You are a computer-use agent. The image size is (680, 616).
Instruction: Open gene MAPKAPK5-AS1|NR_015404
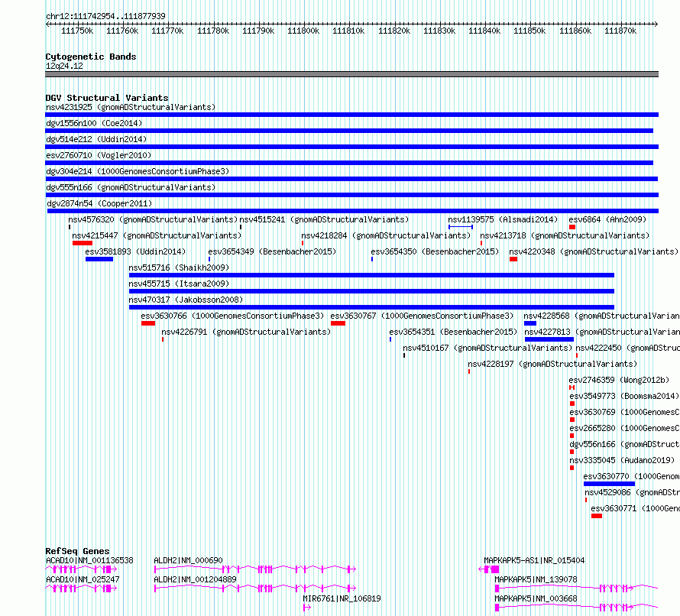tap(489, 569)
